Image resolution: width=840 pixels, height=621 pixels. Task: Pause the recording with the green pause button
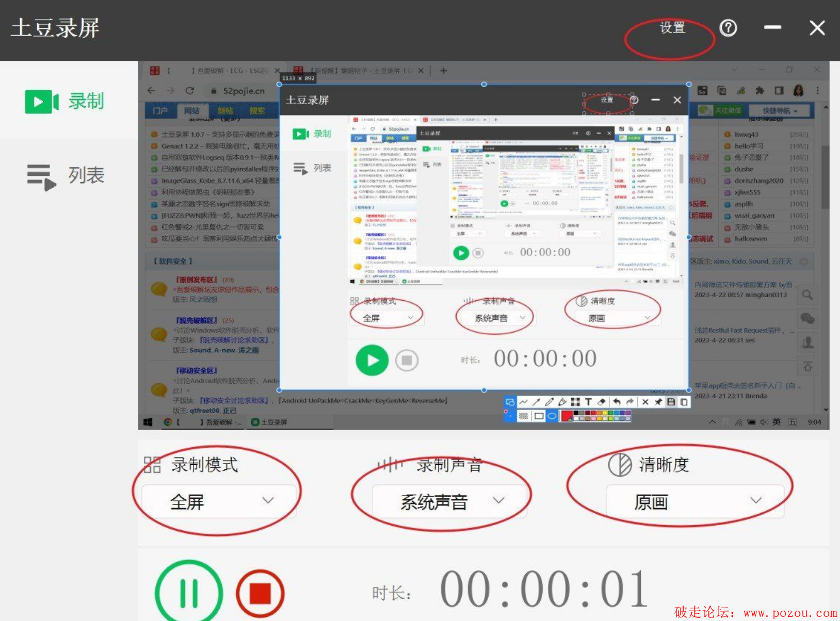pyautogui.click(x=189, y=593)
